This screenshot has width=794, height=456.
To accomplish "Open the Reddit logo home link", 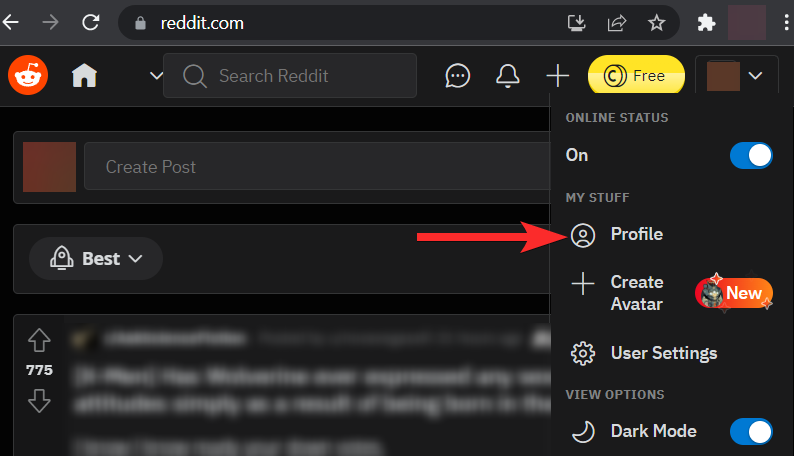I will 28,75.
